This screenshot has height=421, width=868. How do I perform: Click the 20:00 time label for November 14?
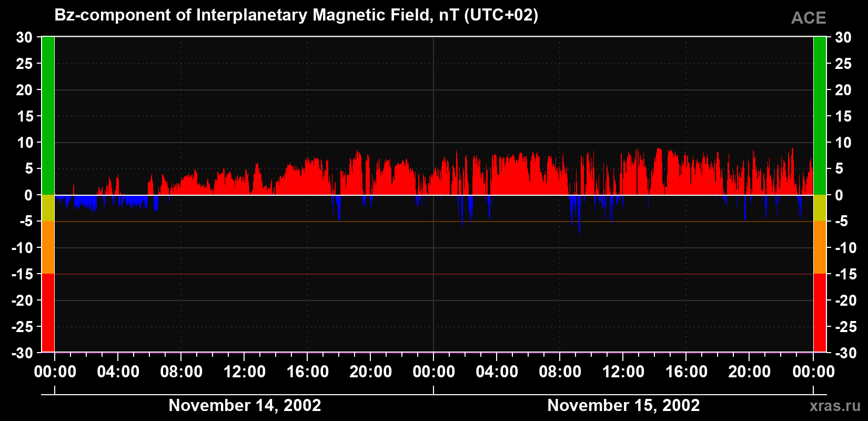[371, 372]
